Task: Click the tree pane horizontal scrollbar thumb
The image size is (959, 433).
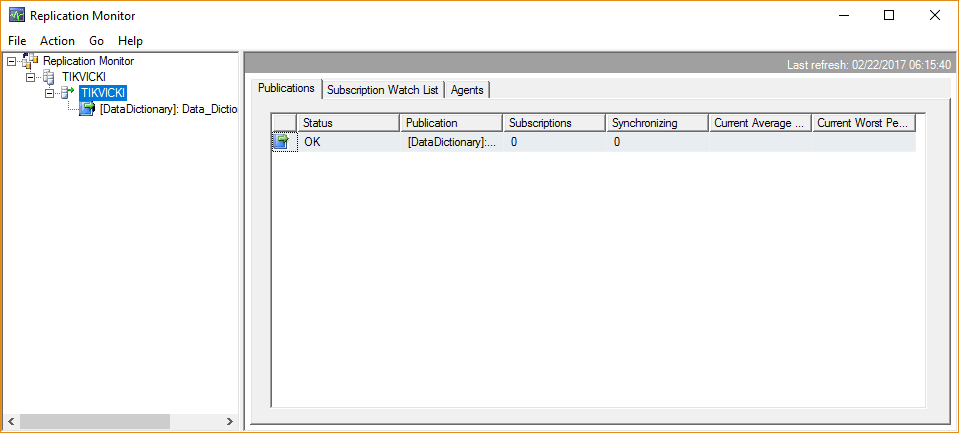Action: click(95, 421)
